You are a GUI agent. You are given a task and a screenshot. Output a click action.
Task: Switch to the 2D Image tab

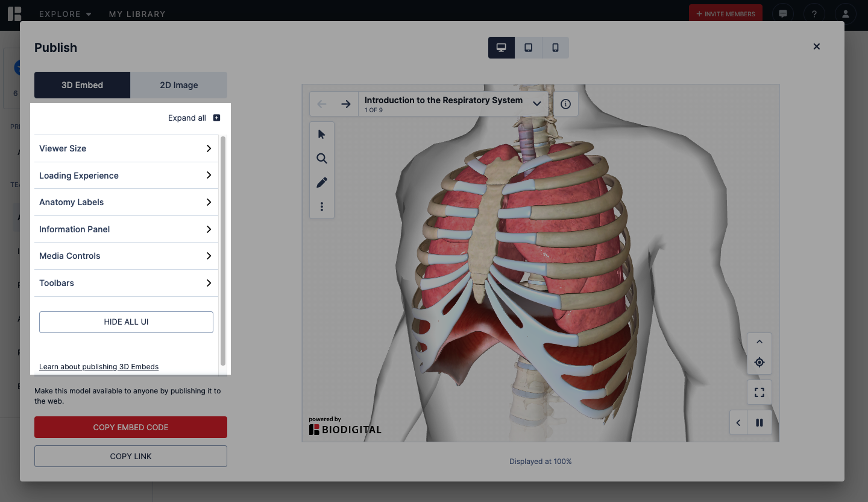[178, 85]
